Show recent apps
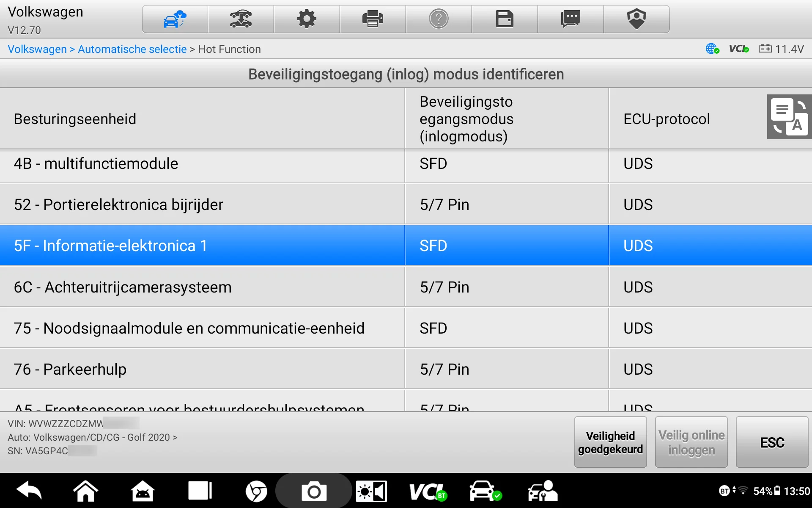 point(200,491)
